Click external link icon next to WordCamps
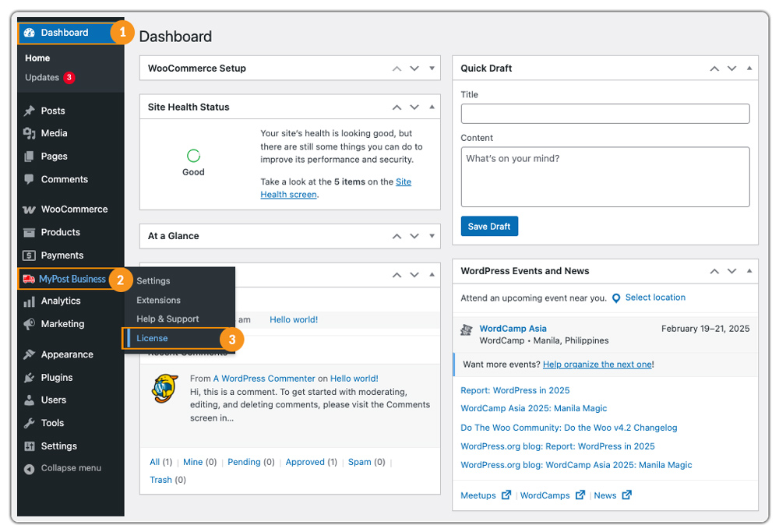This screenshot has height=532, width=779. pyautogui.click(x=580, y=495)
